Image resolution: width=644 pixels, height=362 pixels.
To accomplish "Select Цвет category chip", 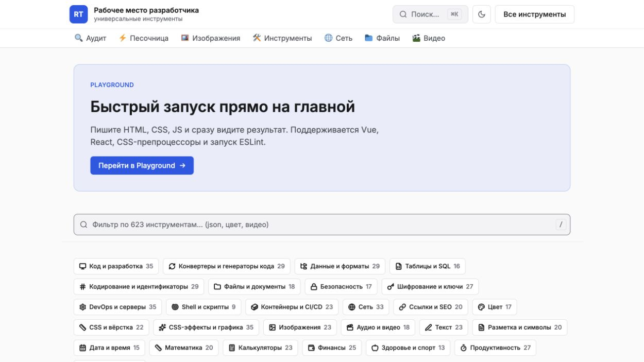I will (495, 307).
